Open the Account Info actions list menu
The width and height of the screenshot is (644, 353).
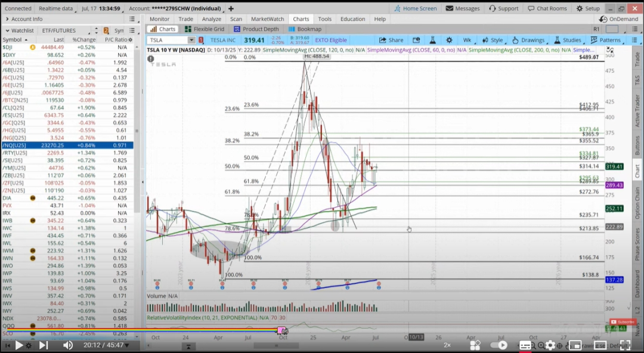coord(132,19)
